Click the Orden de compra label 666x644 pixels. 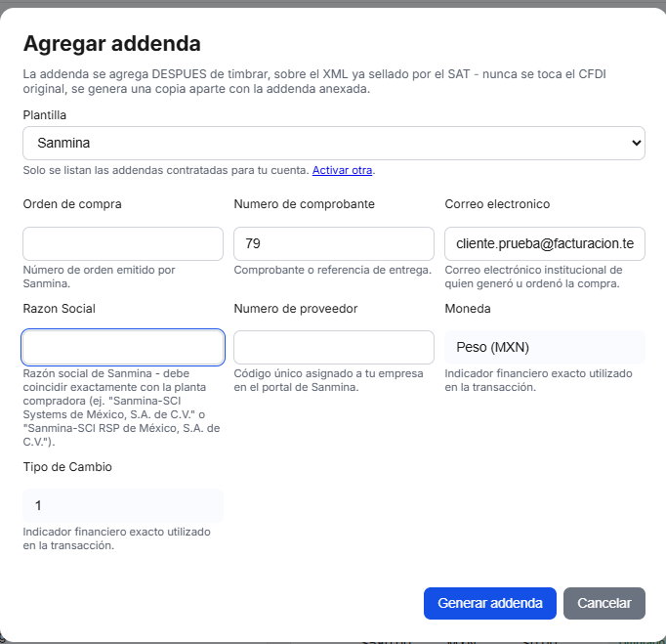(72, 204)
